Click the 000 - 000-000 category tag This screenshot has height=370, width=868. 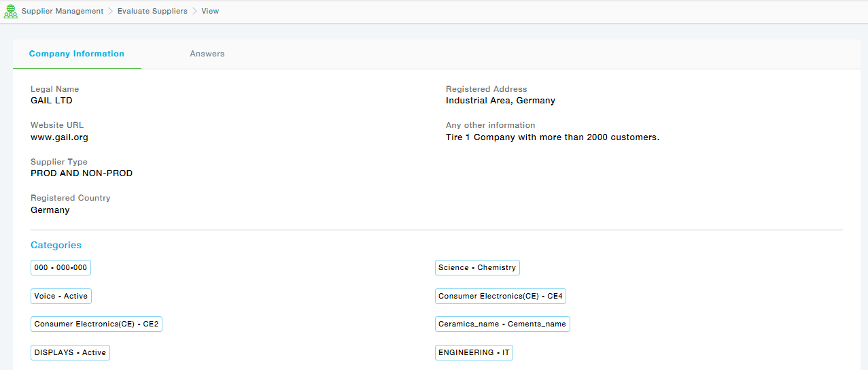tap(60, 268)
